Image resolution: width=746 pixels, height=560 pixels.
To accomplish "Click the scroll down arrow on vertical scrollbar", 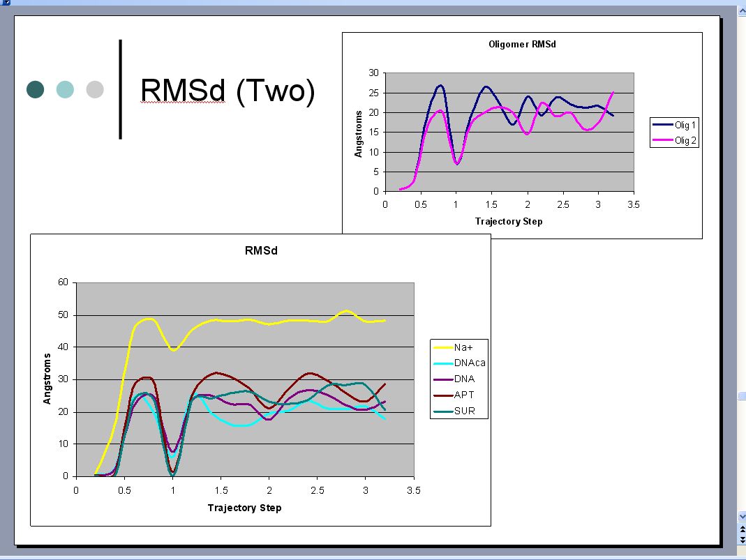I will pos(742,517).
